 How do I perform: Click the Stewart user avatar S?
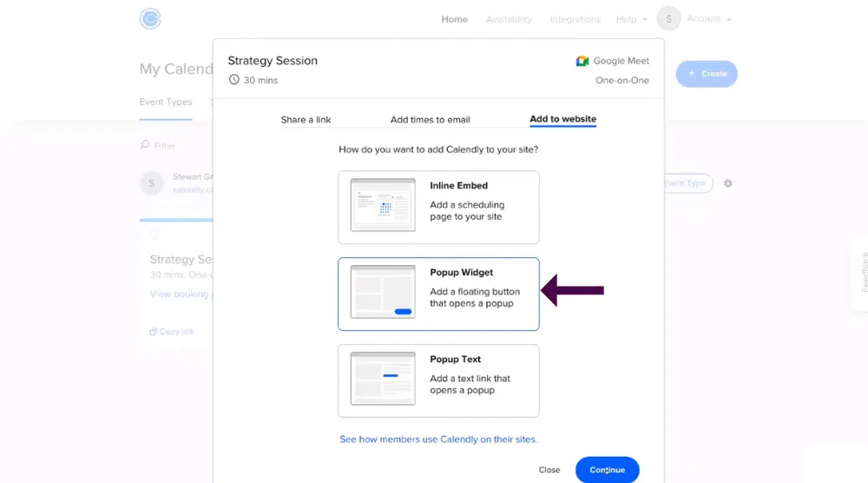[x=152, y=183]
